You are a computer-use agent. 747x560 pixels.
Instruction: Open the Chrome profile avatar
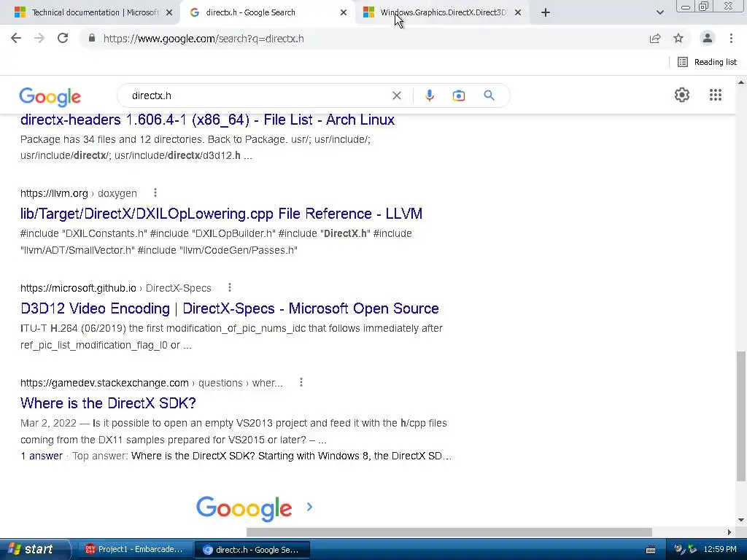[708, 38]
